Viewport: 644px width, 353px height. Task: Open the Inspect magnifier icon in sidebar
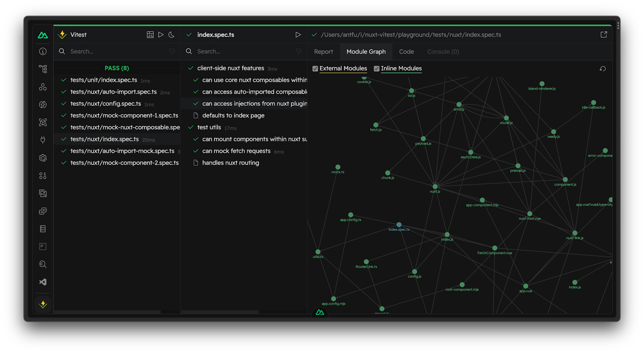(x=43, y=264)
